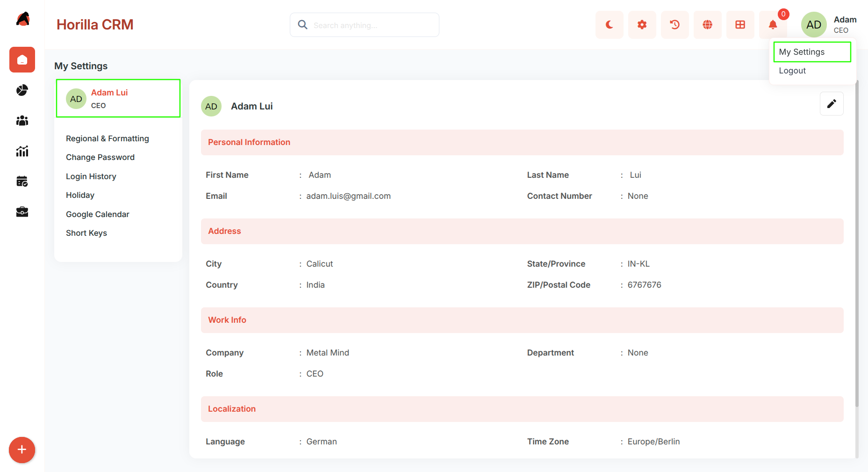Open the calendar check sidebar icon
Viewport: 868px width, 472px height.
pos(22,182)
